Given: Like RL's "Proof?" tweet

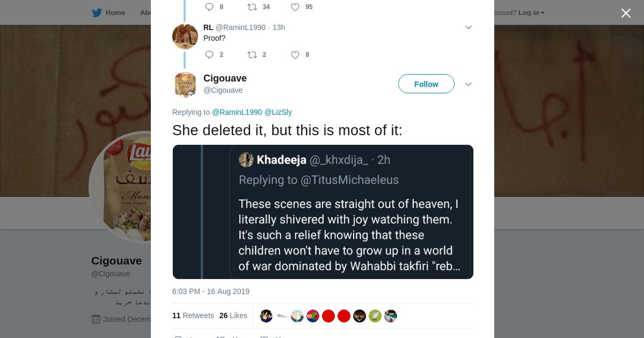Looking at the screenshot, I should [295, 55].
